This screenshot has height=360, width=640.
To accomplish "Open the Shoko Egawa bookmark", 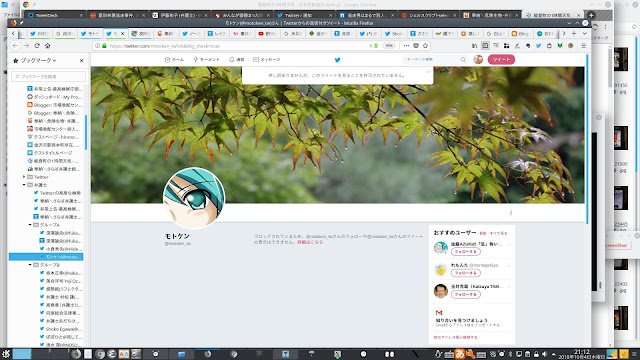I will (x=60, y=329).
